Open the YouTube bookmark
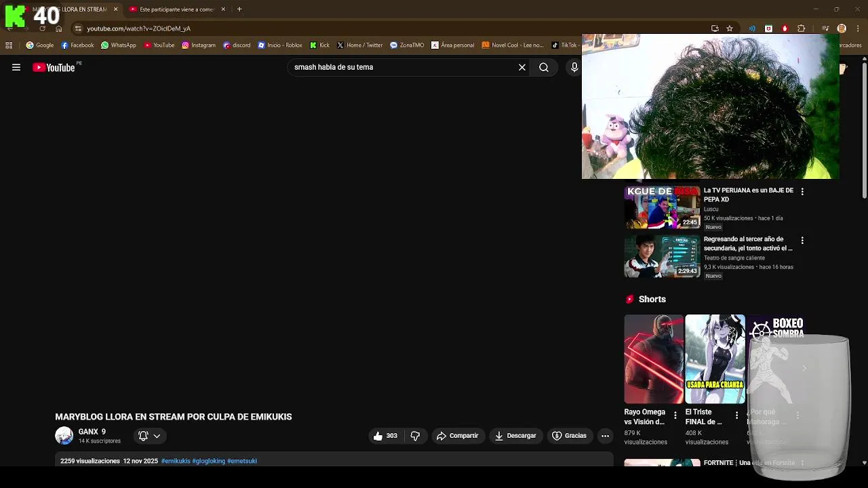 [x=159, y=45]
